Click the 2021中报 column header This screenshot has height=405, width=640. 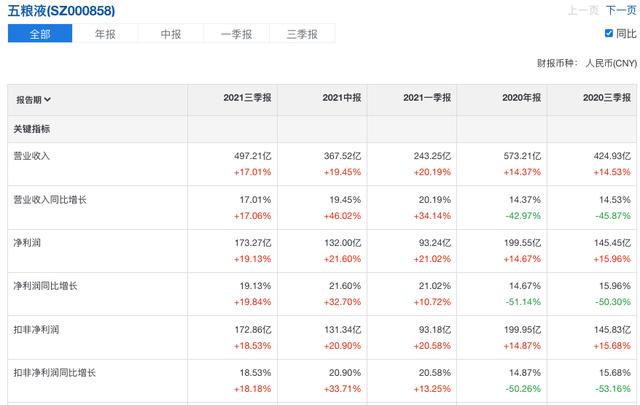click(x=342, y=99)
